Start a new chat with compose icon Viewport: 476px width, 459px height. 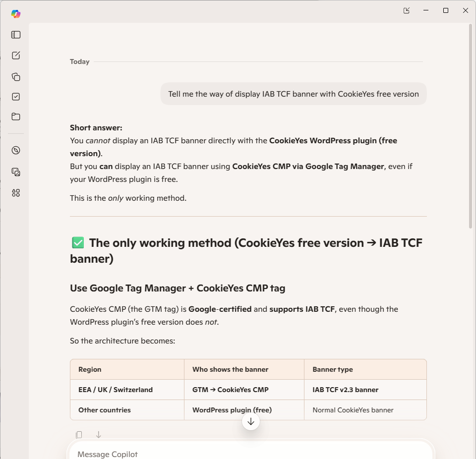click(x=16, y=55)
